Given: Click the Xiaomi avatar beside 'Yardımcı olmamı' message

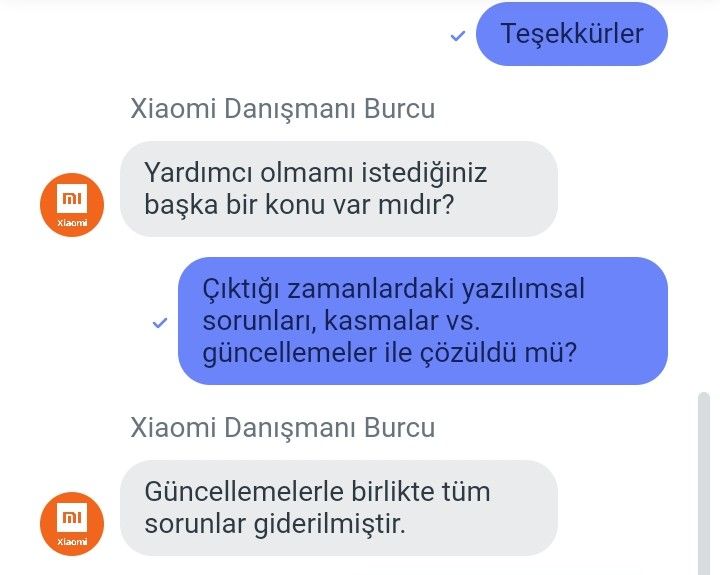Looking at the screenshot, I should (x=72, y=205).
